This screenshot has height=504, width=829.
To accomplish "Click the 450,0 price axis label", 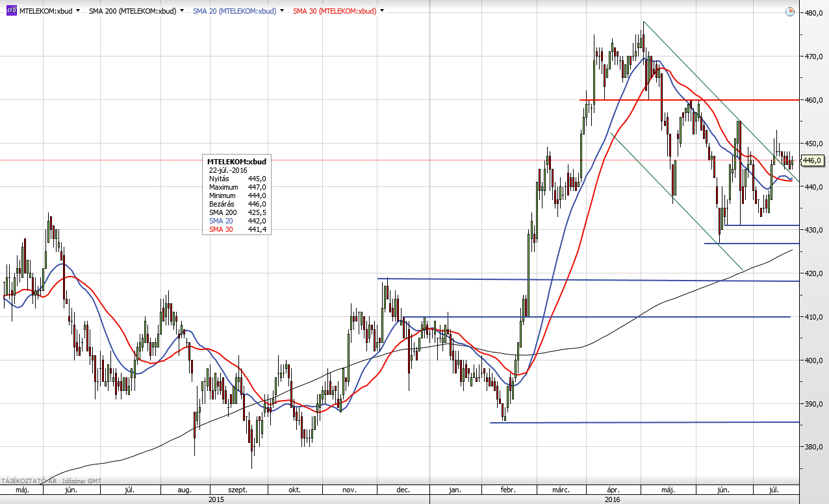I will [814, 144].
